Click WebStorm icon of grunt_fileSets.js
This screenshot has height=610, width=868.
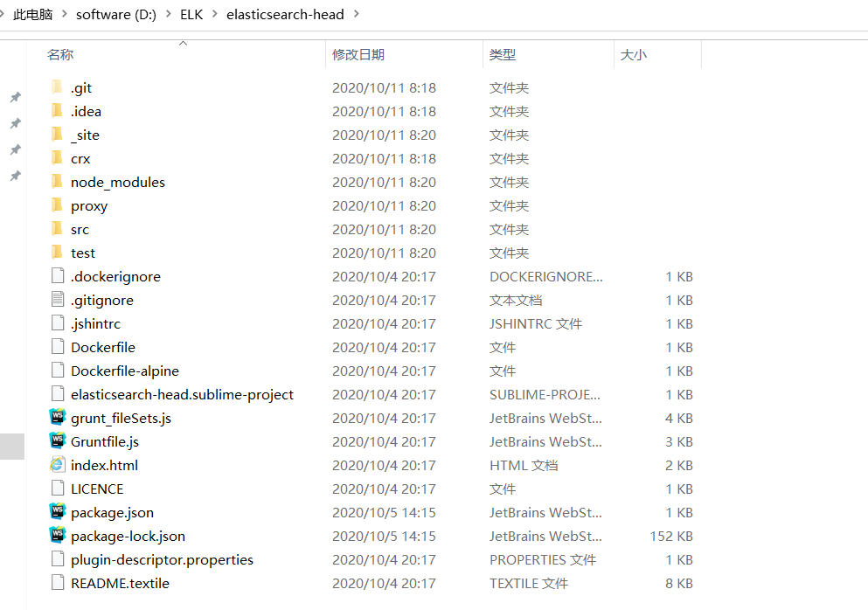pyautogui.click(x=58, y=418)
